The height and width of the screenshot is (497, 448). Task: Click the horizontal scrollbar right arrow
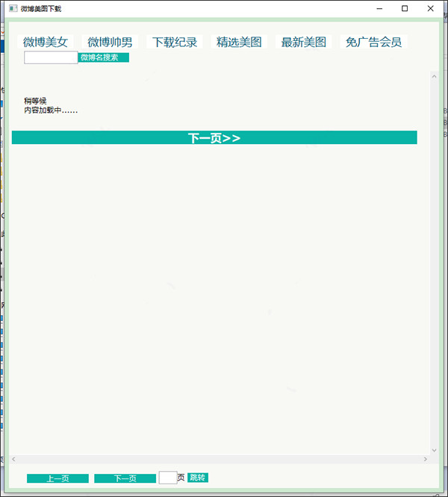426,459
